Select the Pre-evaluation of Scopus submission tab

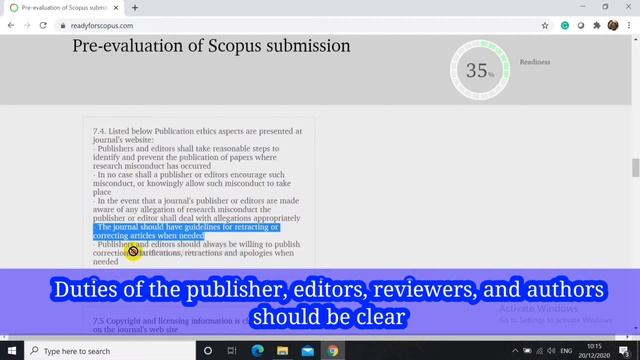click(64, 8)
